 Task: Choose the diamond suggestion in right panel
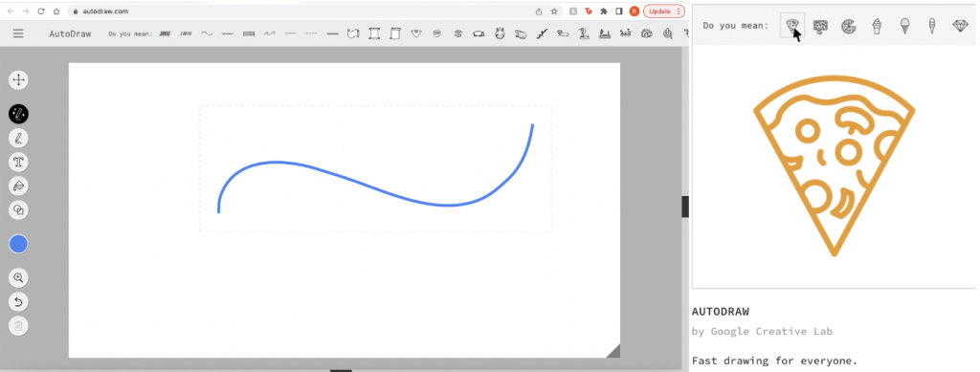click(960, 26)
